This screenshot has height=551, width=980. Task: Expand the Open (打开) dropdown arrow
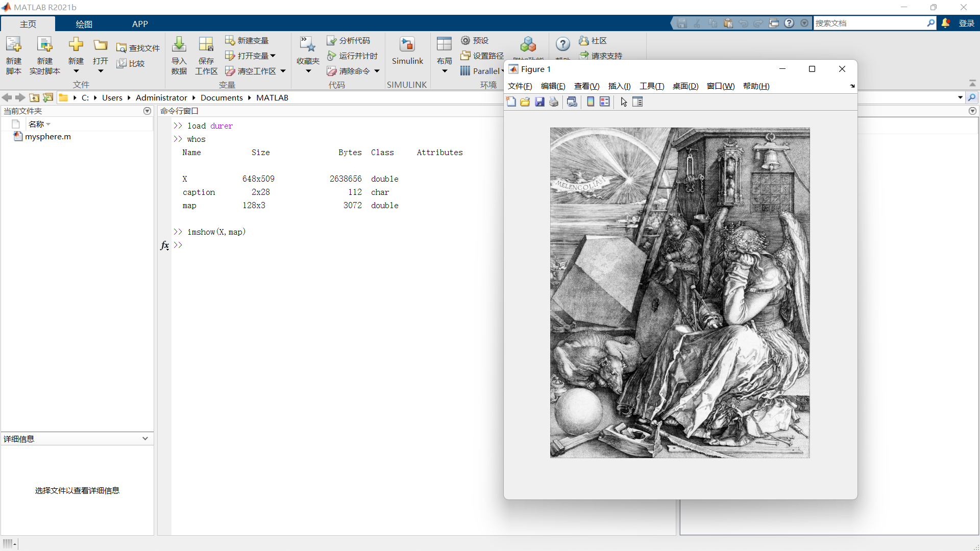(101, 71)
